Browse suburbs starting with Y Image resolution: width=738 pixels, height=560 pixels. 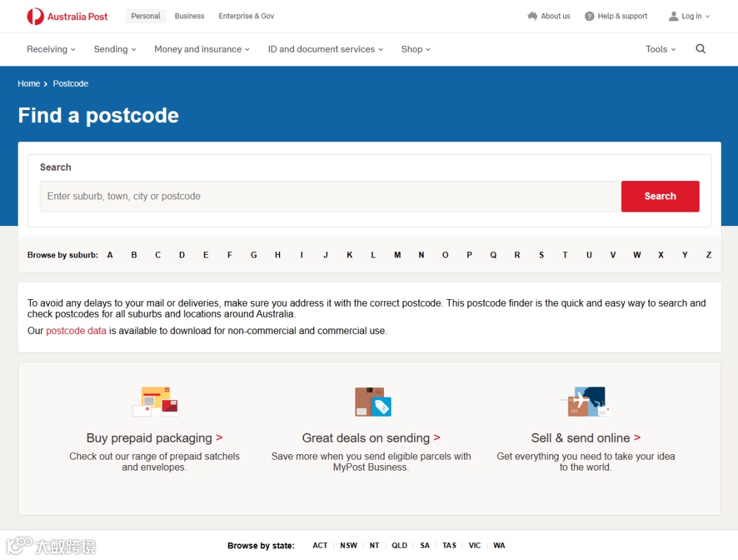(685, 255)
